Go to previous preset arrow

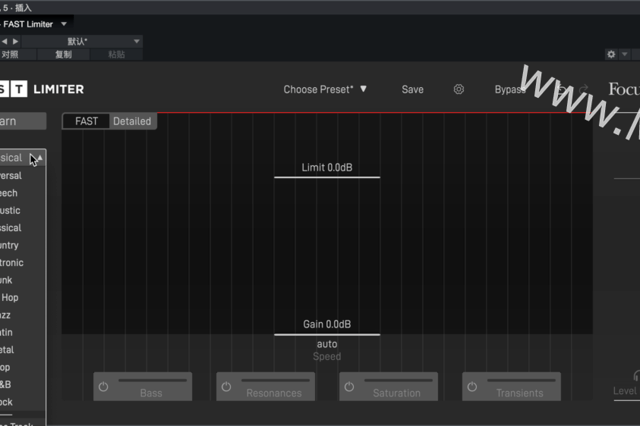point(4,41)
